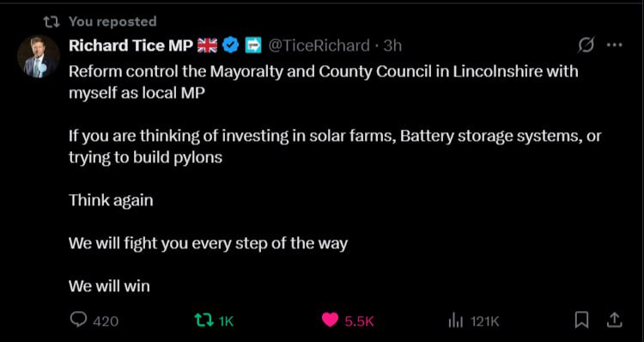Open the reply comment icon
644x342 pixels.
tap(78, 319)
